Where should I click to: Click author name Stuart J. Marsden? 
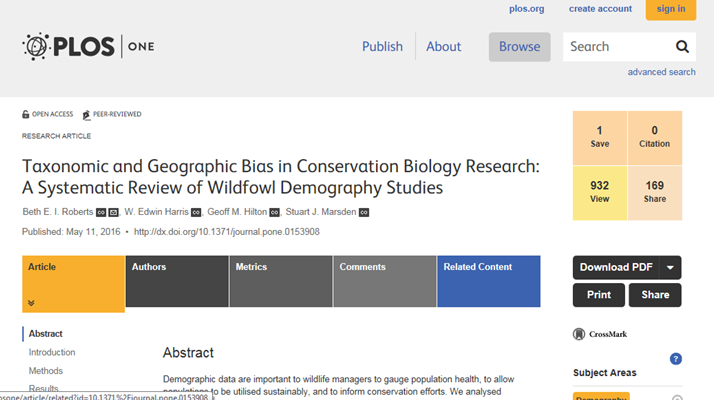coord(321,212)
